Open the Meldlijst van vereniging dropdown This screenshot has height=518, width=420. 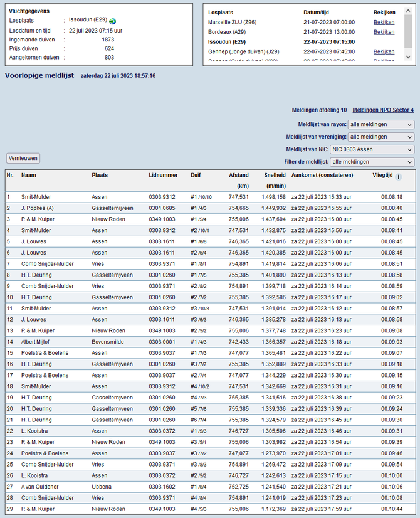[381, 137]
